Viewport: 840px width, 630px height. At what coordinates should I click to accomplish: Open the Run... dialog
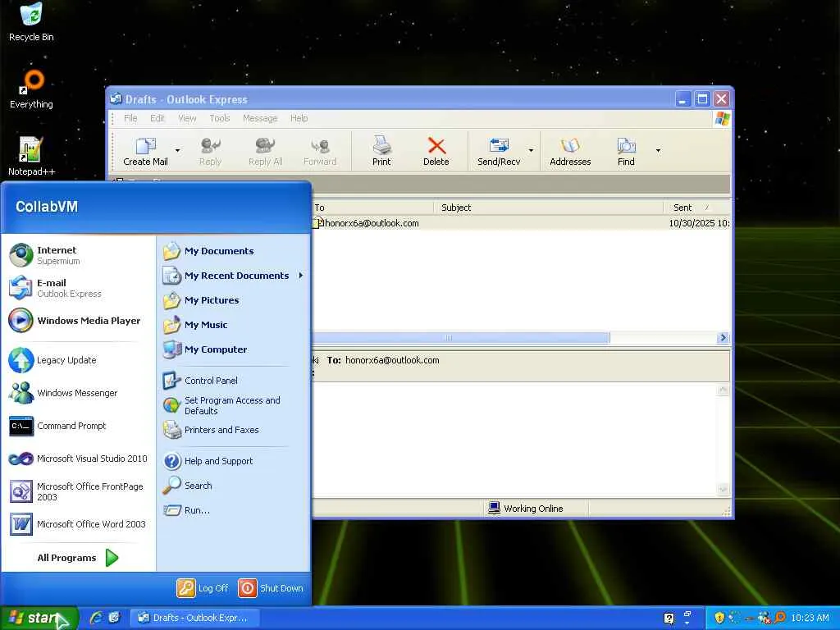(232, 510)
